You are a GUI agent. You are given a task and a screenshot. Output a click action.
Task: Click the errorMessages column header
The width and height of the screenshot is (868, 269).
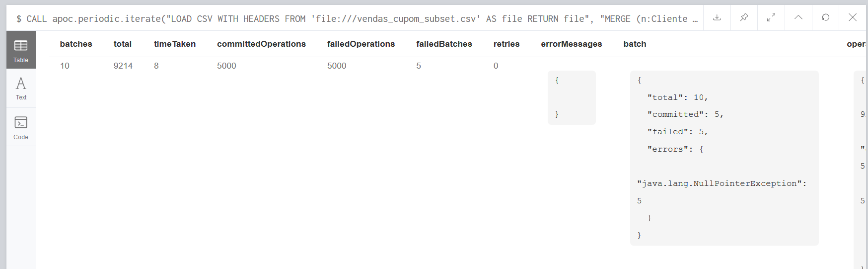pos(571,44)
